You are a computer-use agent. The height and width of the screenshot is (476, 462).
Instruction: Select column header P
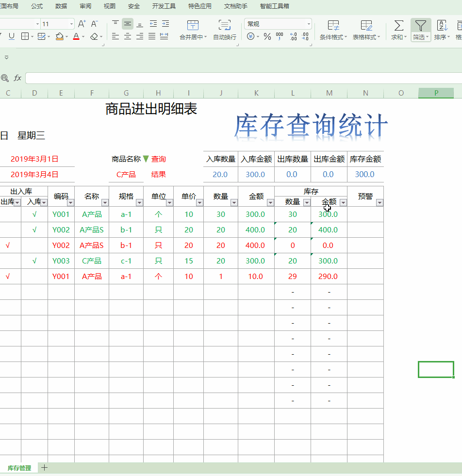point(436,93)
